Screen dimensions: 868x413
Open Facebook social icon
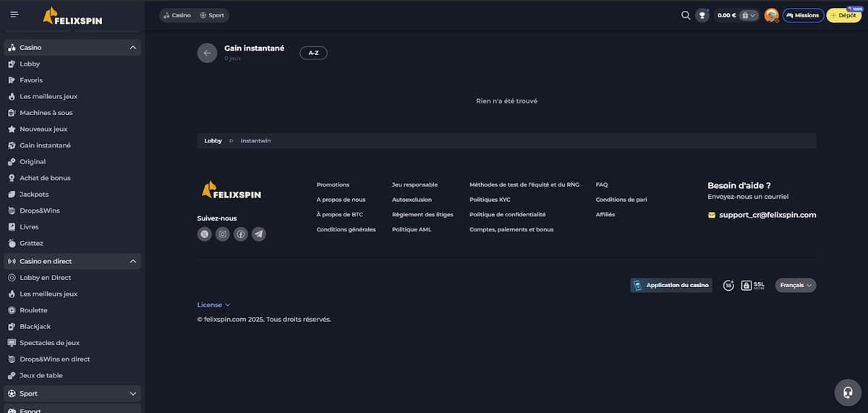click(x=241, y=234)
